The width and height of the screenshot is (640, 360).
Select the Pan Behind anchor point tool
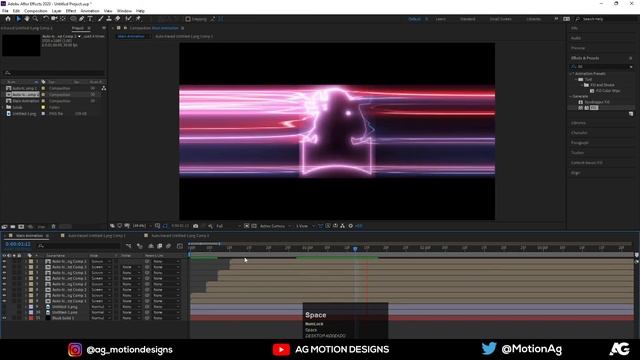(62, 19)
